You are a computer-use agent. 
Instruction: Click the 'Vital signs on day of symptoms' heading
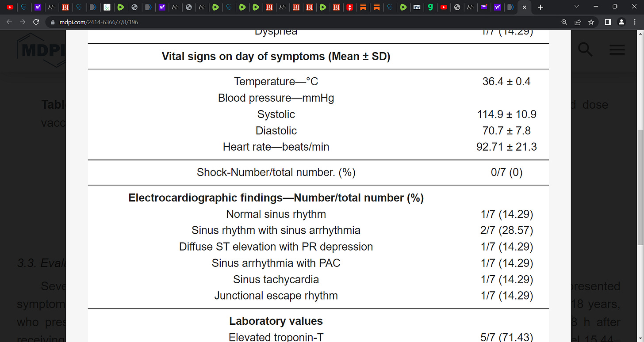[276, 57]
